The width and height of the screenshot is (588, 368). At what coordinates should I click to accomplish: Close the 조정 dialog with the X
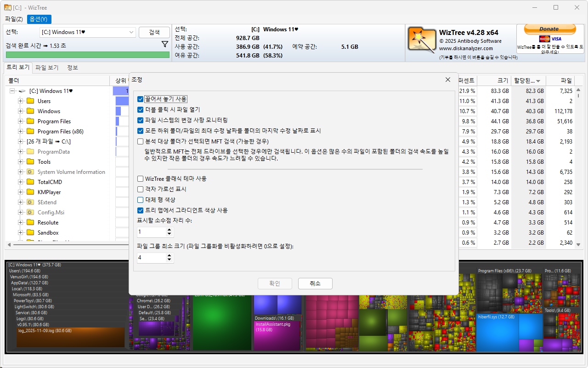448,80
